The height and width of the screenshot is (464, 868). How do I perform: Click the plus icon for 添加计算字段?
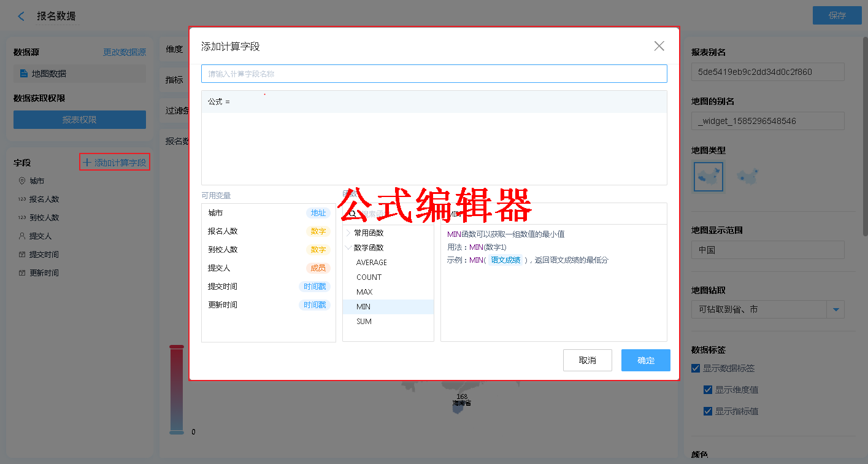(x=86, y=163)
